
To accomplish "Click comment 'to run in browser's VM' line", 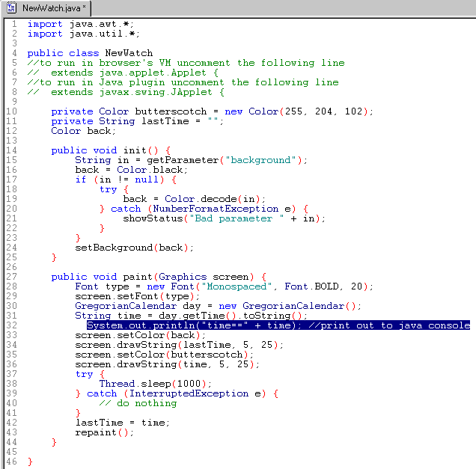I will coord(186,63).
